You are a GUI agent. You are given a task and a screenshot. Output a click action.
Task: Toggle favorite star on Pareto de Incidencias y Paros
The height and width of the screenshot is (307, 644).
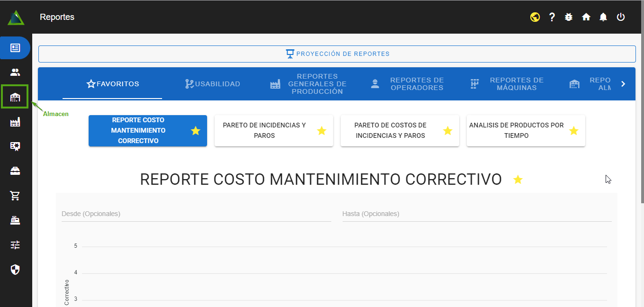coord(322,131)
